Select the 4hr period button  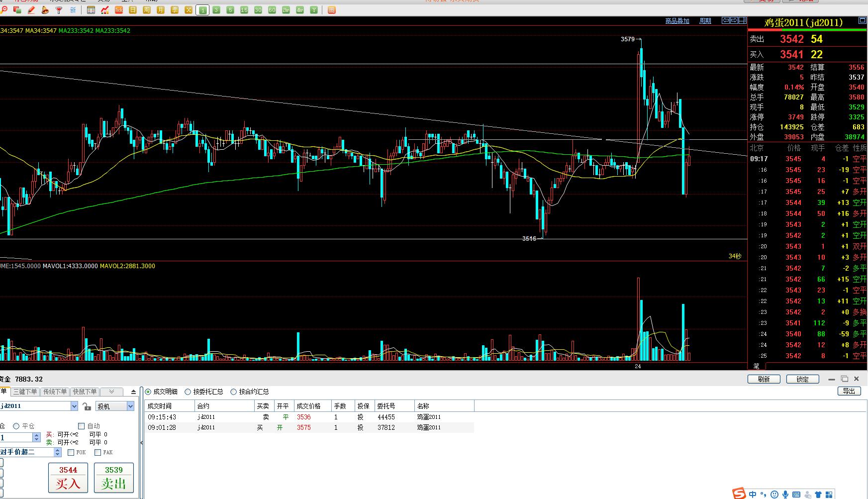(300, 9)
